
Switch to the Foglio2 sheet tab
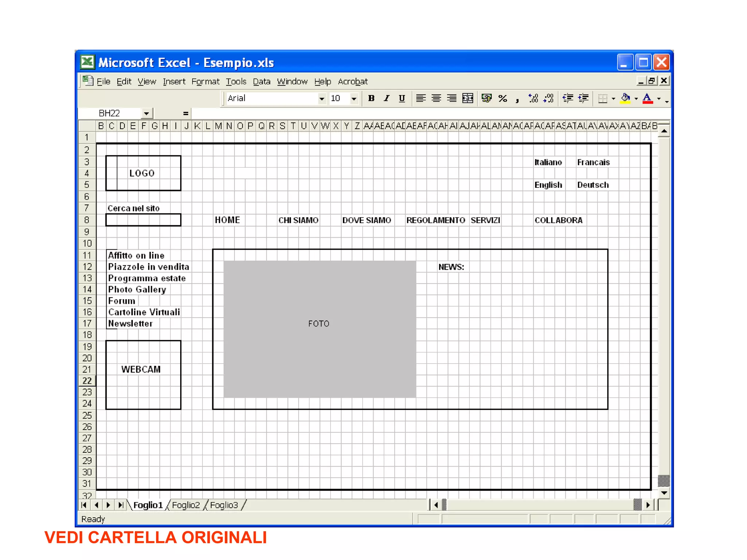pyautogui.click(x=186, y=505)
